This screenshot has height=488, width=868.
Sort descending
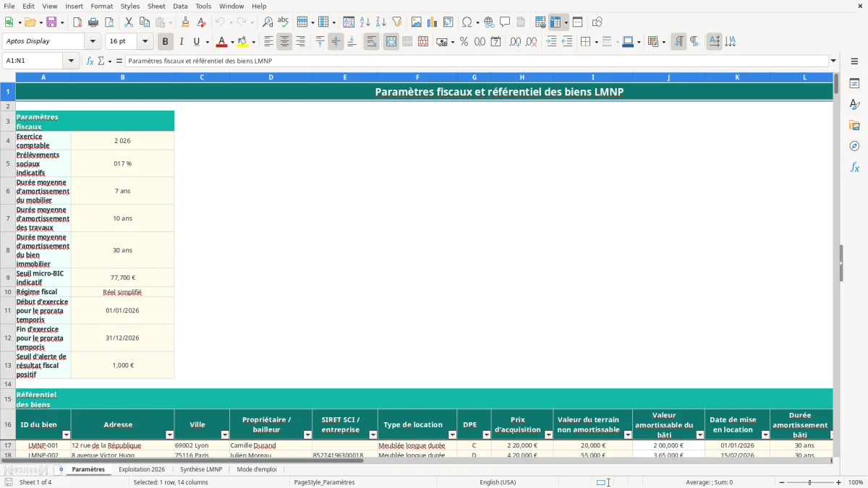click(381, 22)
